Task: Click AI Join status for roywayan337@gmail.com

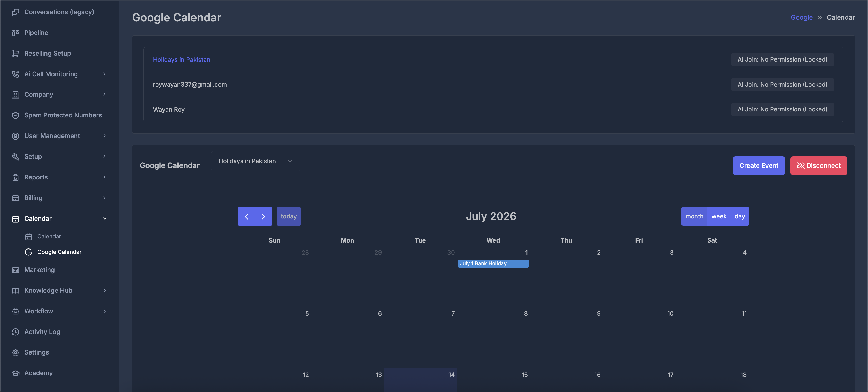Action: [x=782, y=84]
